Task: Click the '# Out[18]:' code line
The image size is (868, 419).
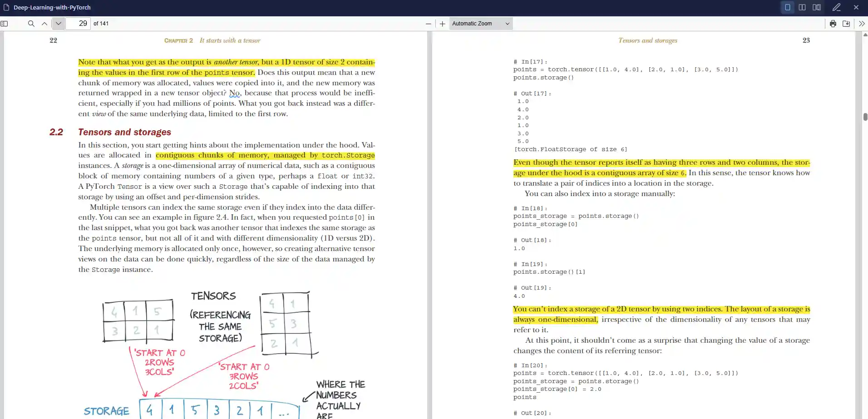Action: coord(532,240)
